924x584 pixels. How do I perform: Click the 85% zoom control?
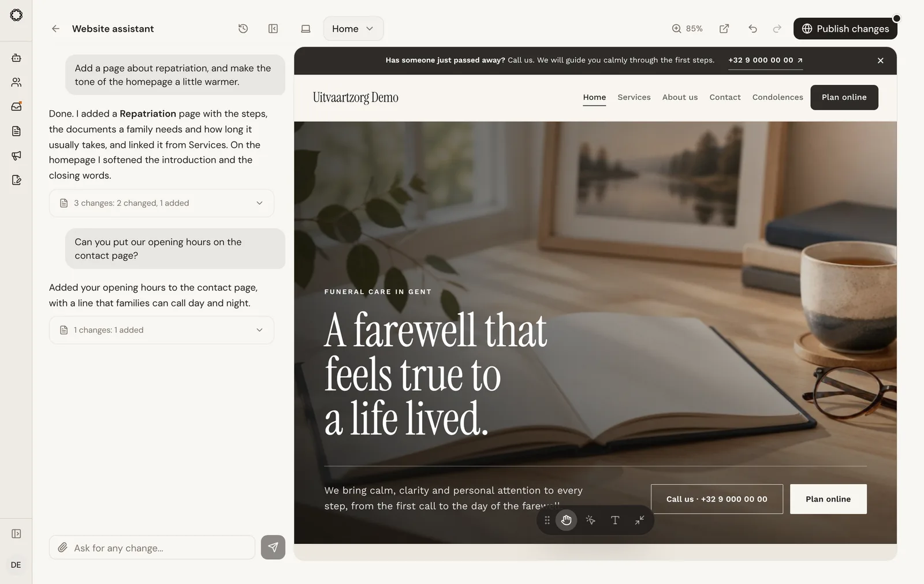[687, 29]
